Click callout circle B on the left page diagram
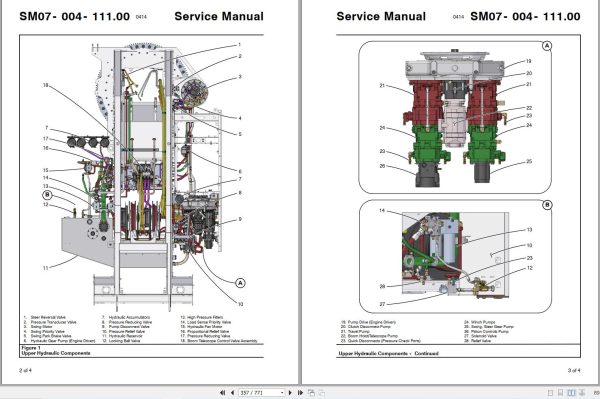The height and width of the screenshot is (399, 600). pyautogui.click(x=47, y=195)
